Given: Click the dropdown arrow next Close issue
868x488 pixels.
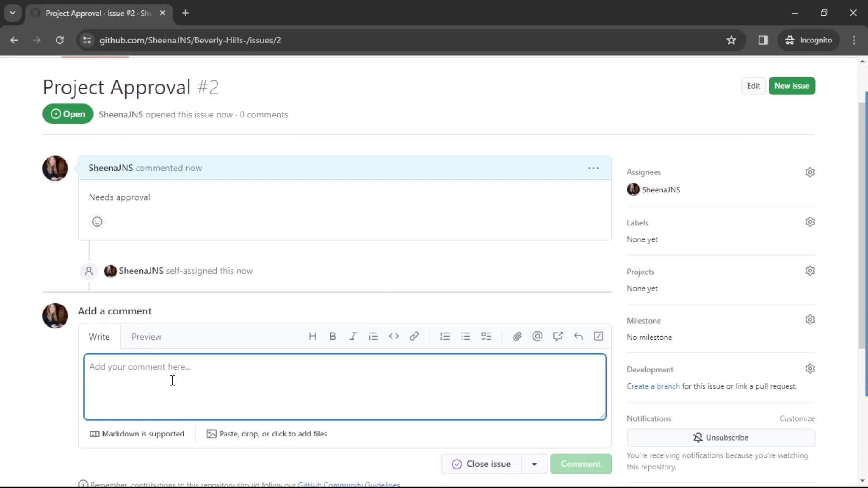Looking at the screenshot, I should click(x=534, y=464).
